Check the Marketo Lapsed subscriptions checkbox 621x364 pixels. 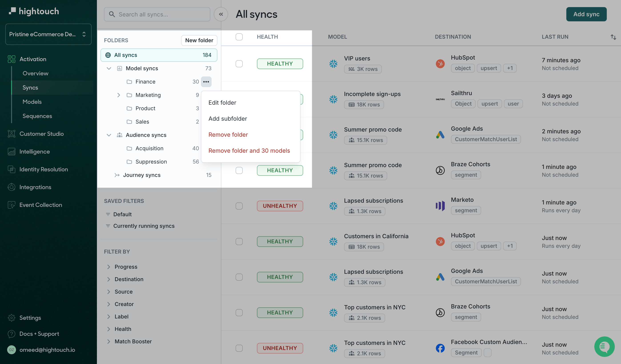click(239, 206)
